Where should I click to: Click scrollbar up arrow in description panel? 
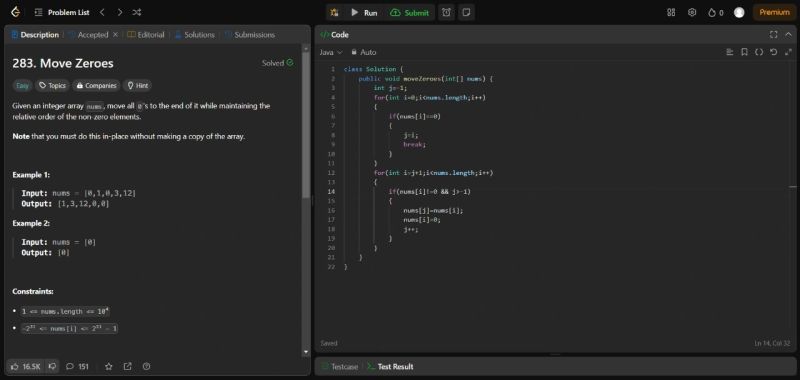click(306, 48)
